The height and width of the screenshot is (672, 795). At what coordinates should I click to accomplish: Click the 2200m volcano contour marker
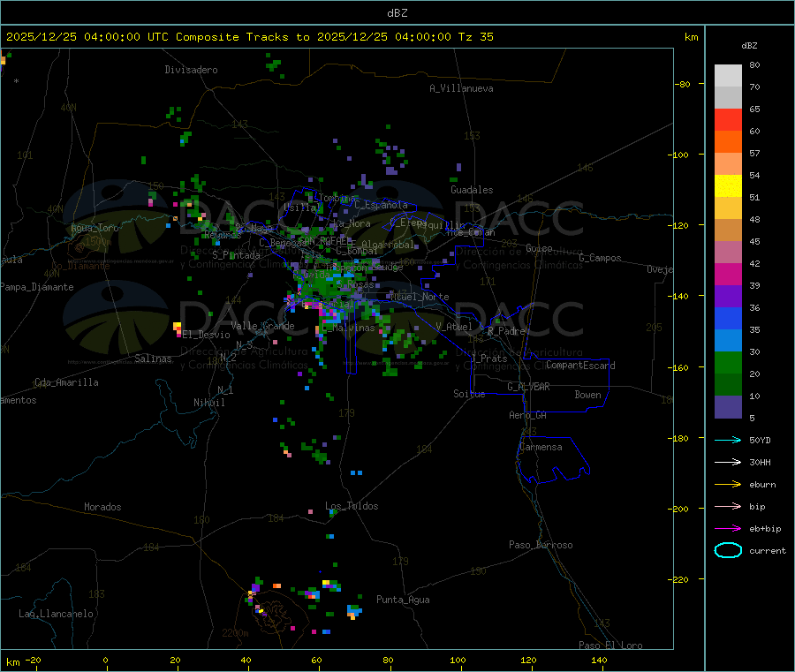[235, 633]
